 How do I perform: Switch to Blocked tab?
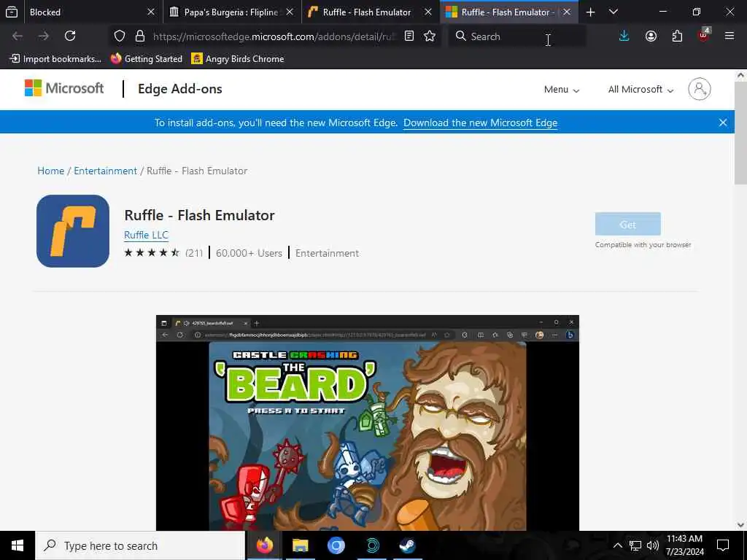[86, 12]
